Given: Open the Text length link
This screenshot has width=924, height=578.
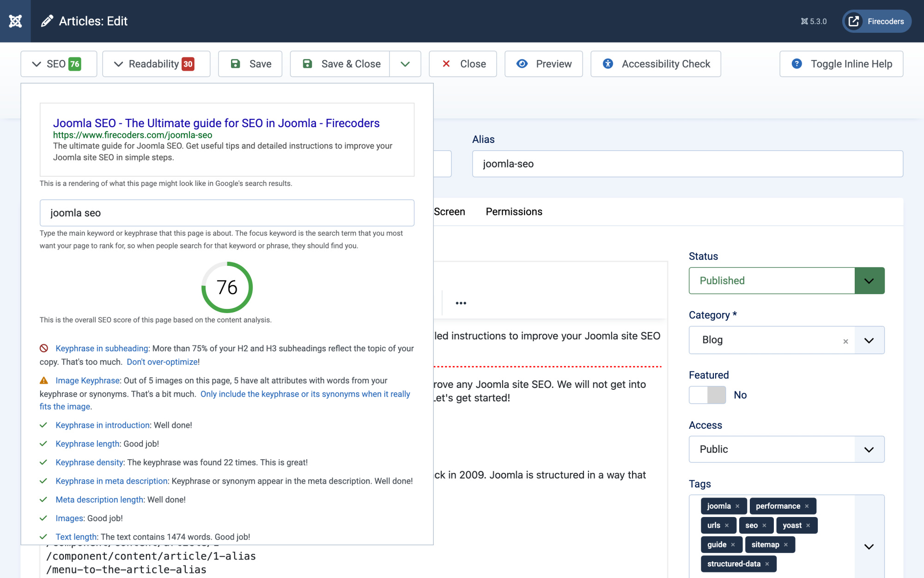Looking at the screenshot, I should tap(76, 536).
